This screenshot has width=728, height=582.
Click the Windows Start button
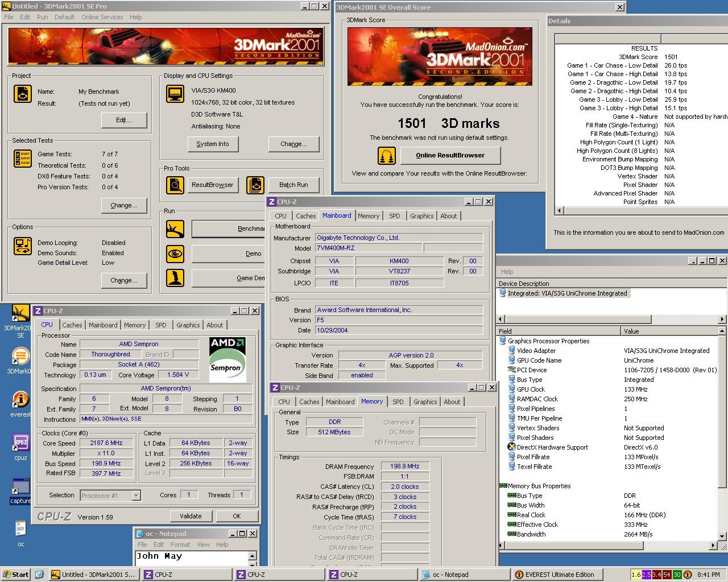click(16, 575)
